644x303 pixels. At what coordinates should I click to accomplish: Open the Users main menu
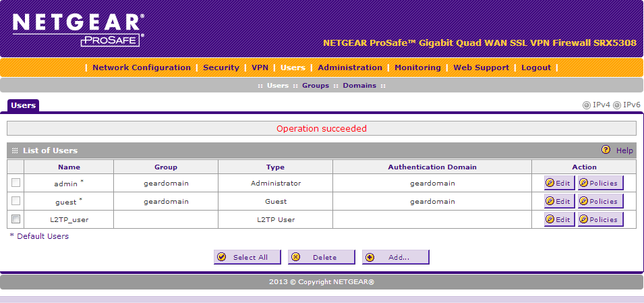coord(293,67)
